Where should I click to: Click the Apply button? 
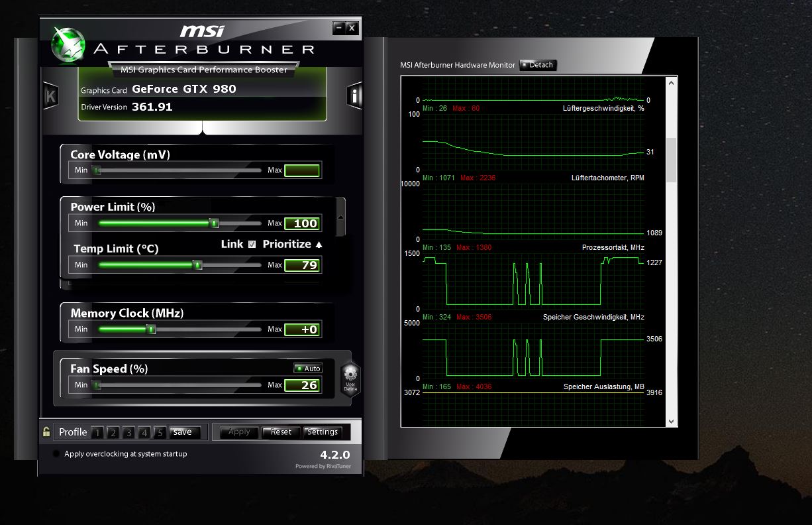tap(239, 432)
